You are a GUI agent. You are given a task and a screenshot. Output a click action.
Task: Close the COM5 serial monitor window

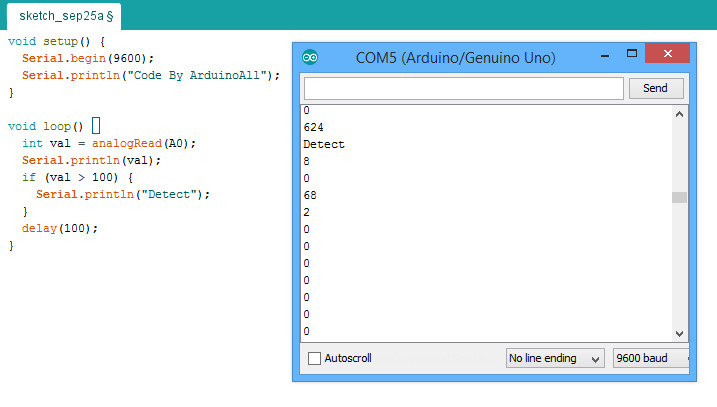668,54
